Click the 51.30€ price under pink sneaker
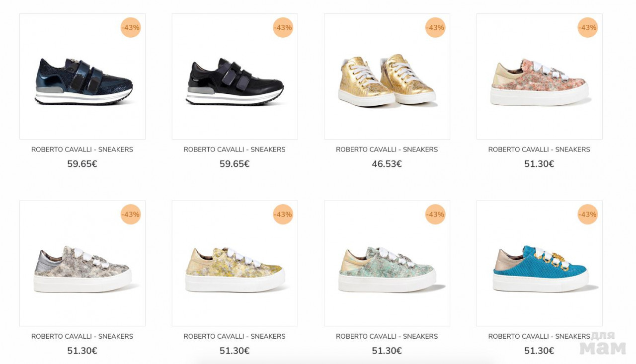This screenshot has width=636, height=364. coord(539,164)
